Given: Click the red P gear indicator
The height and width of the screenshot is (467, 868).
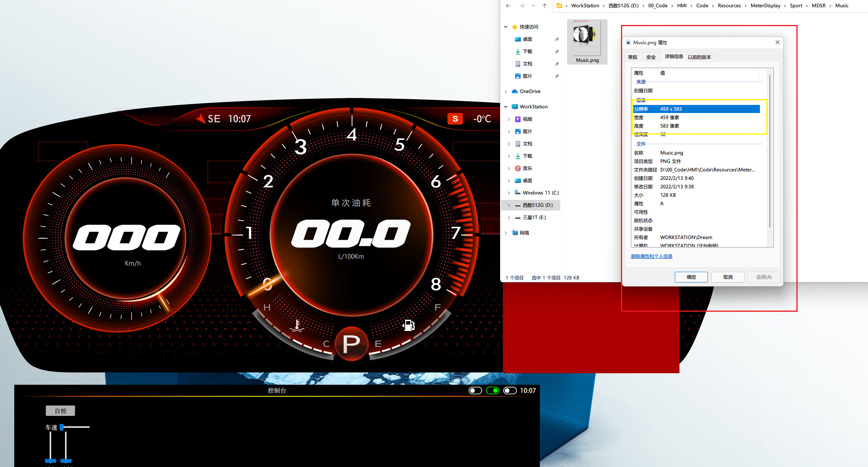Looking at the screenshot, I should click(x=351, y=343).
